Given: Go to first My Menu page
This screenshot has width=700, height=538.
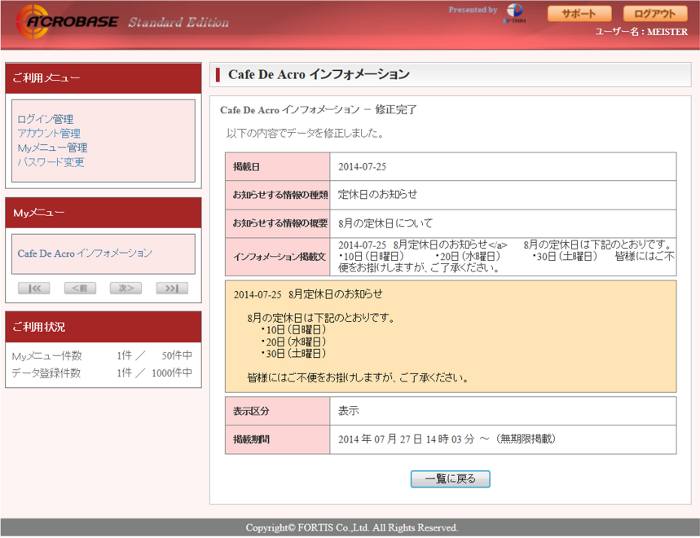Looking at the screenshot, I should [x=34, y=288].
